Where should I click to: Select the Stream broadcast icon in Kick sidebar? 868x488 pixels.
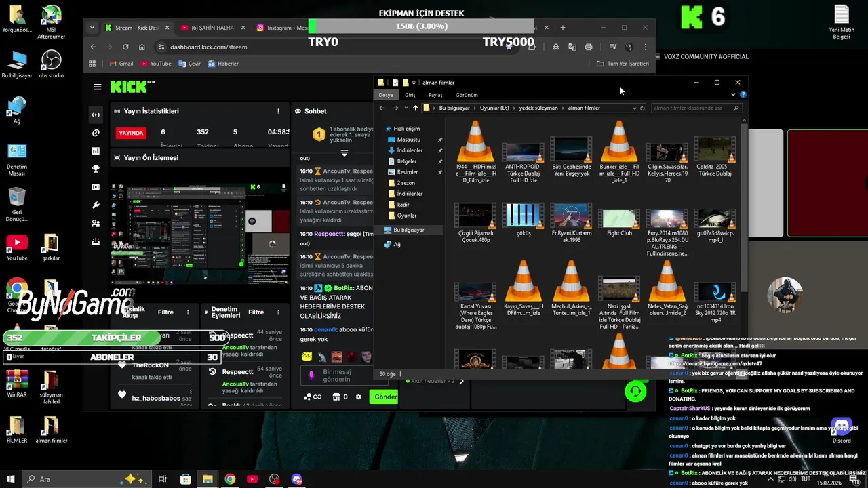click(x=96, y=115)
